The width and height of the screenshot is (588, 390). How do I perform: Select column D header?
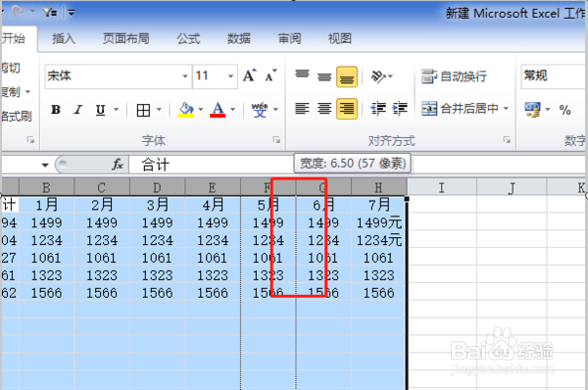click(x=157, y=187)
